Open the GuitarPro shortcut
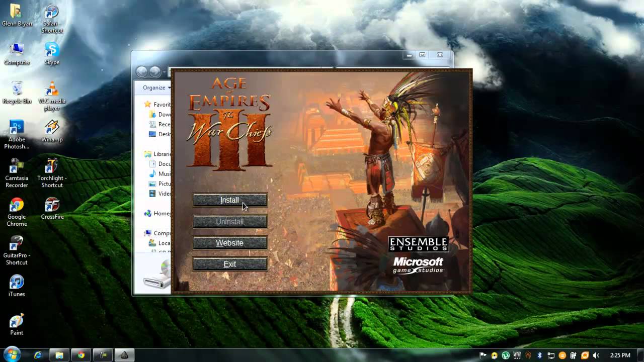The width and height of the screenshot is (644, 362). pos(17,250)
